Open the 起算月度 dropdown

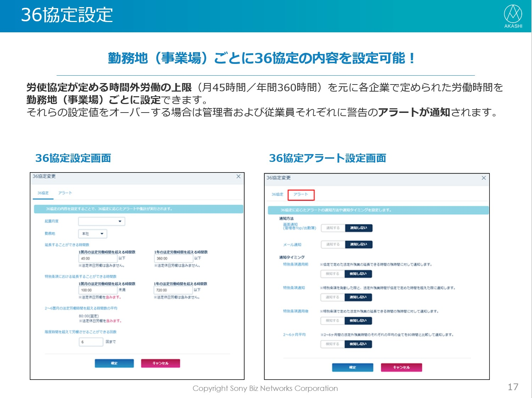[x=101, y=222]
